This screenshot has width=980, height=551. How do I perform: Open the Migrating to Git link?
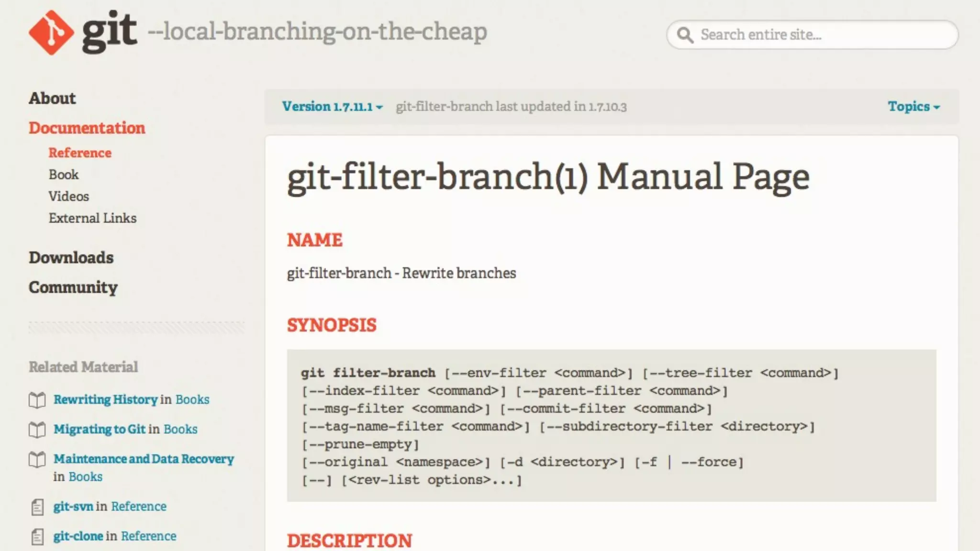click(99, 429)
